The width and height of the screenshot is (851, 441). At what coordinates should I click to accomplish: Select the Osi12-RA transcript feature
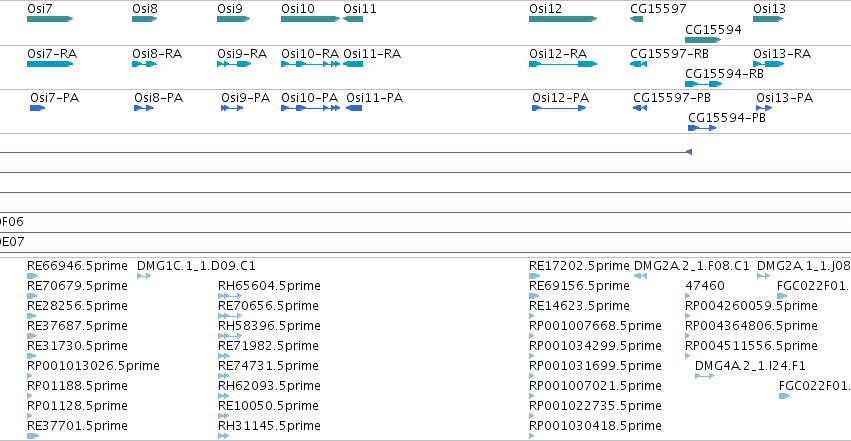pyautogui.click(x=563, y=64)
